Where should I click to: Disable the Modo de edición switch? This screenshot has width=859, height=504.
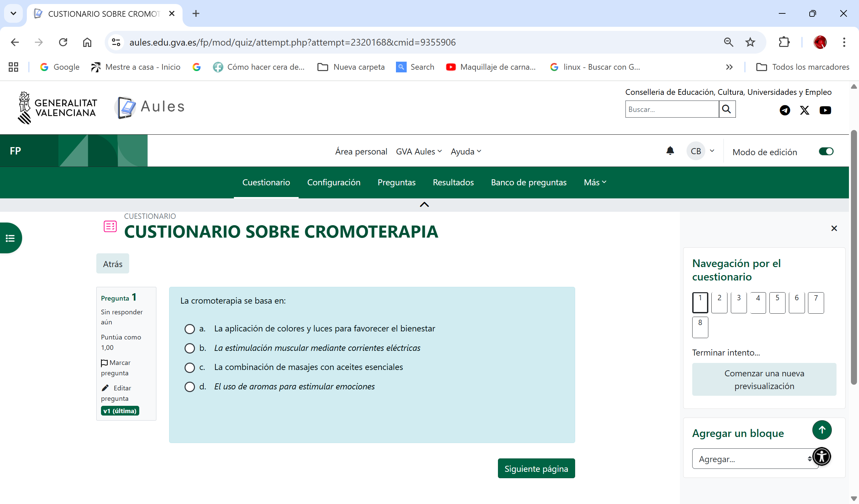coord(826,151)
